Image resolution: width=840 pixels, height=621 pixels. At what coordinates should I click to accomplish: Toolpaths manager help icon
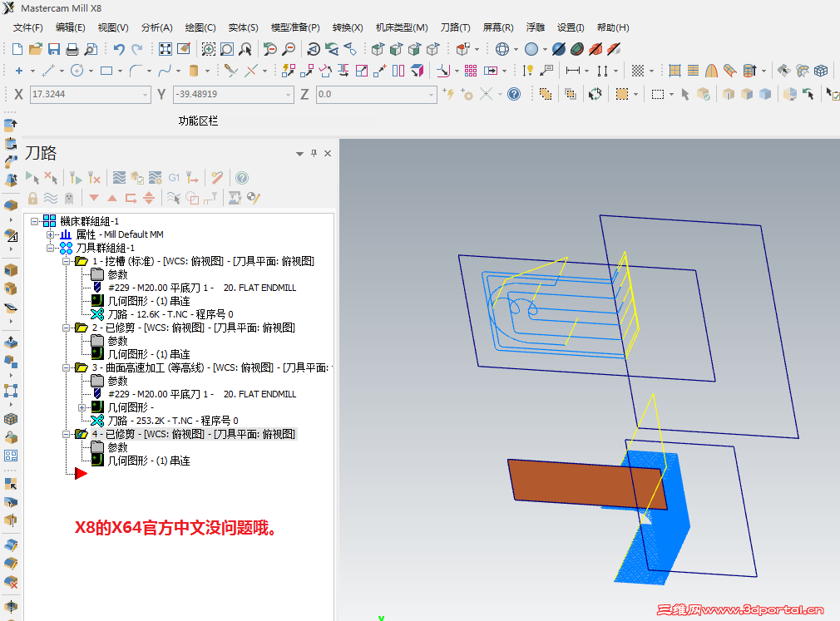tap(242, 178)
